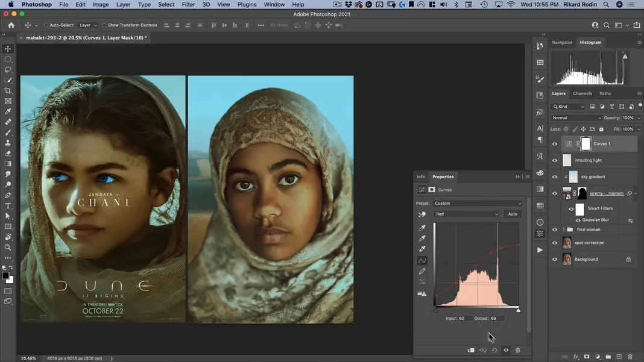Open the Fill slider dropdown arrow

(x=639, y=129)
